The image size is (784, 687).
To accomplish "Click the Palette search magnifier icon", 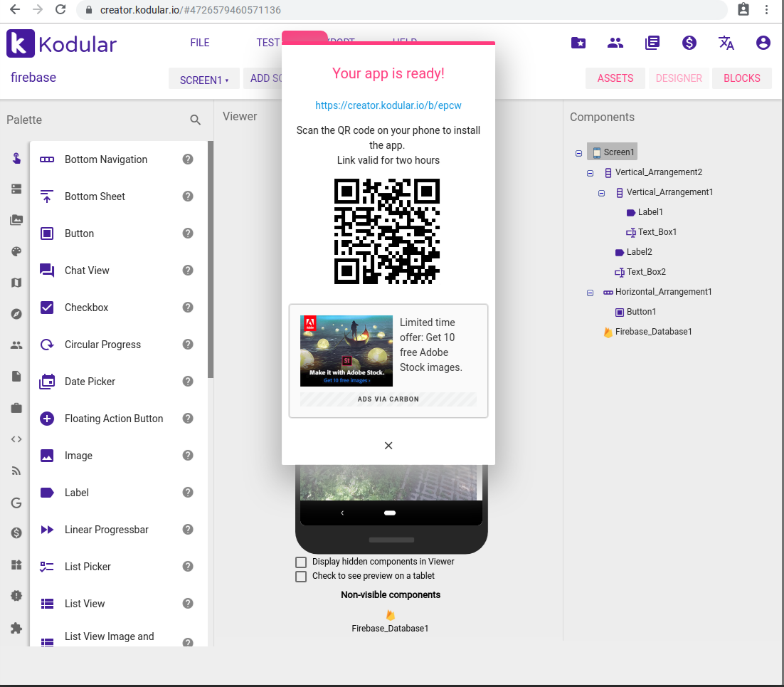I will pos(196,120).
